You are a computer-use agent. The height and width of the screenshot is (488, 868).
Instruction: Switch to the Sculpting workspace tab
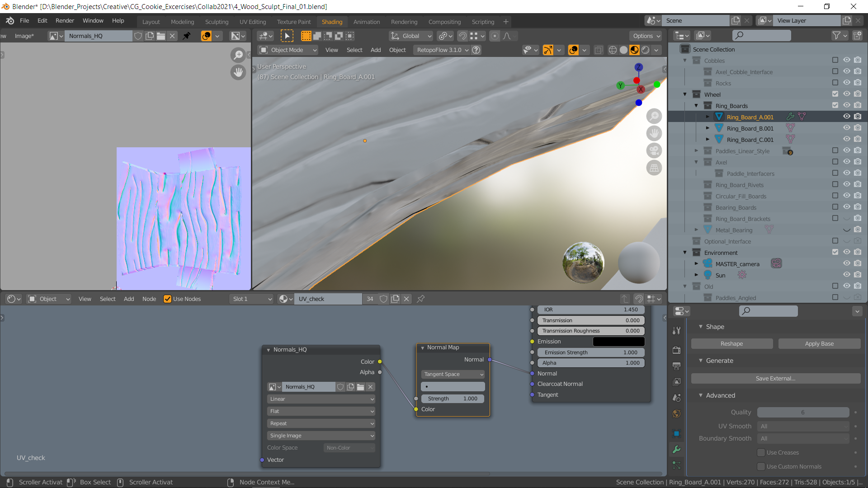pyautogui.click(x=217, y=22)
